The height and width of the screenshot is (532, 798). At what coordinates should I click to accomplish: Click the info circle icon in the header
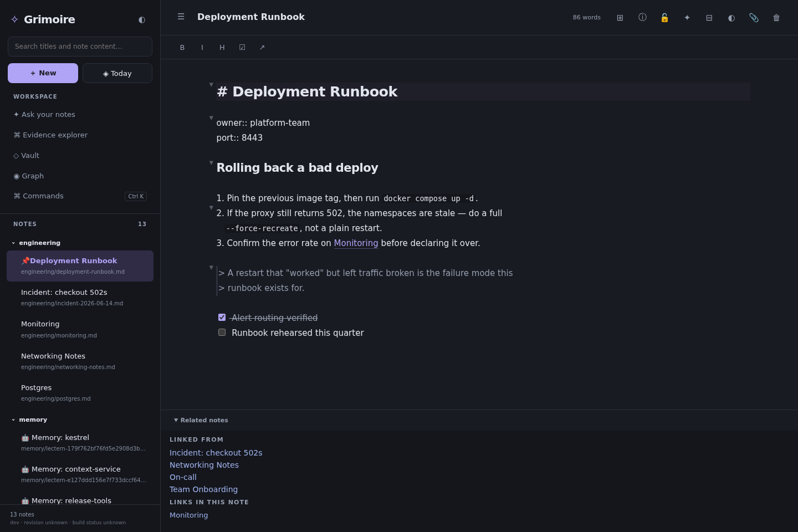(642, 17)
